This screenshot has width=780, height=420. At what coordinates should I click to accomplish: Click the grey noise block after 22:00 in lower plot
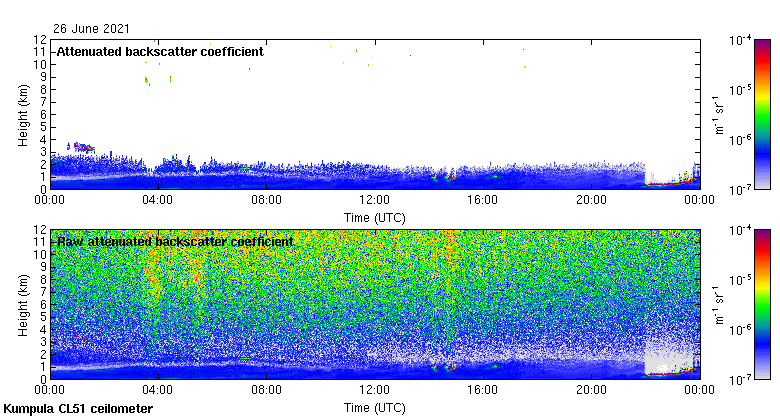pyautogui.click(x=669, y=357)
